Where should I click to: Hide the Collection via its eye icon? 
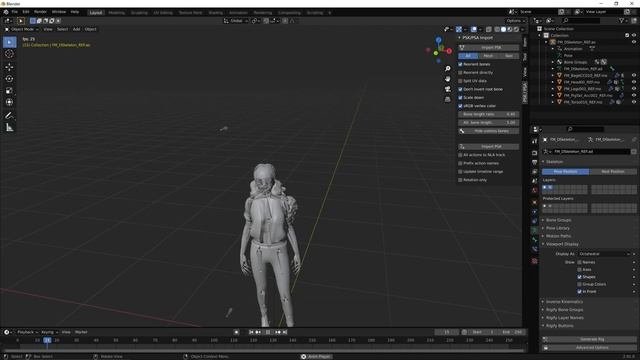[x=634, y=36]
